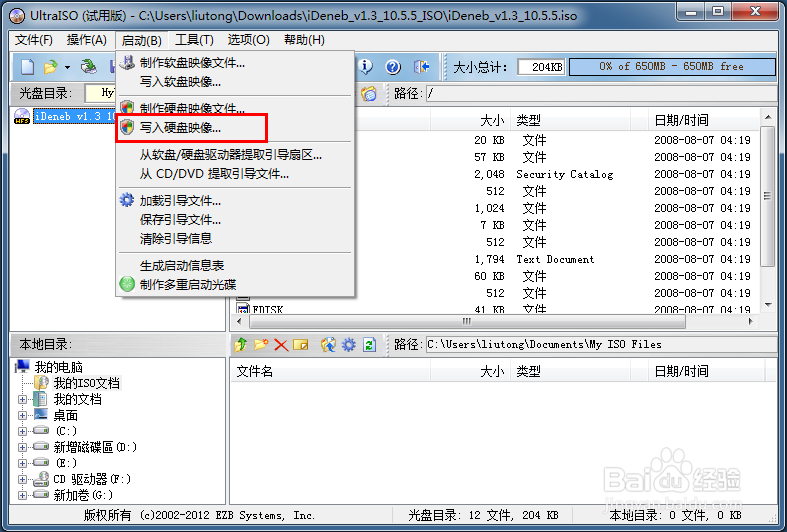Select the Text Document file row
The height and width of the screenshot is (532, 787).
click(x=557, y=259)
